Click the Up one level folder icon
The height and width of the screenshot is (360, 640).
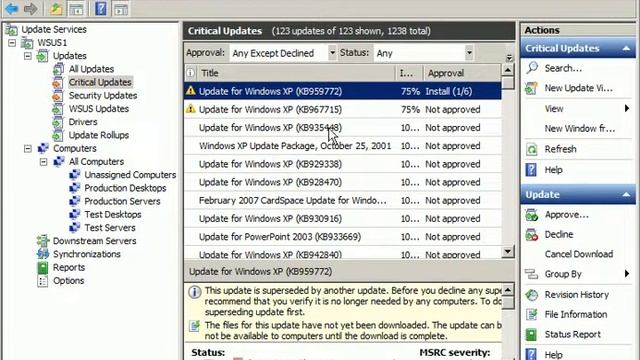(x=56, y=9)
